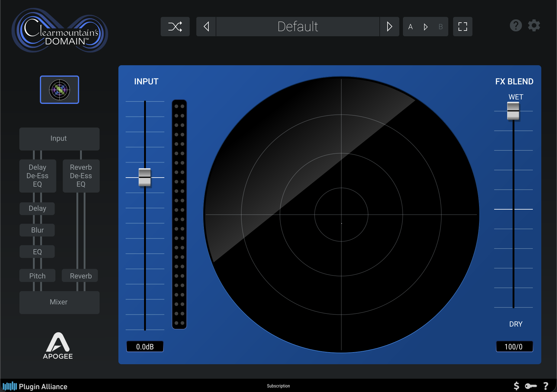Click the 100/0 blend value field
This screenshot has height=392, width=557.
point(514,346)
